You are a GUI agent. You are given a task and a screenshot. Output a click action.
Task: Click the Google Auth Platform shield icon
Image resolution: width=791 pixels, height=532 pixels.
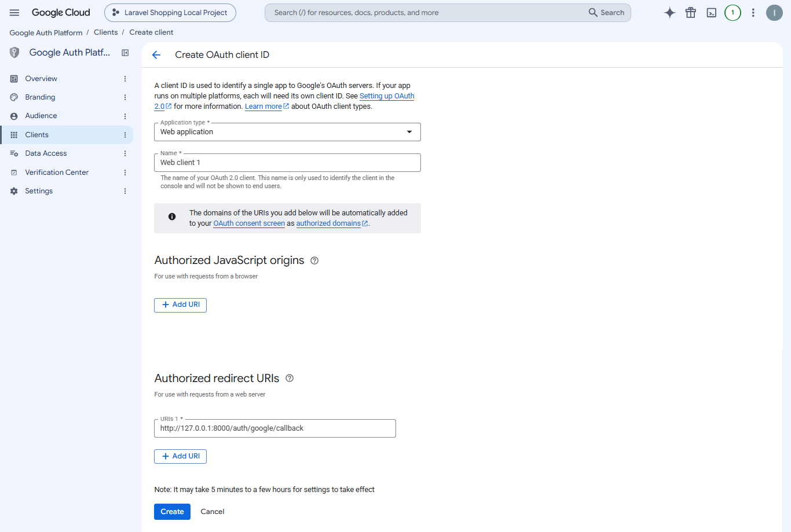[14, 53]
